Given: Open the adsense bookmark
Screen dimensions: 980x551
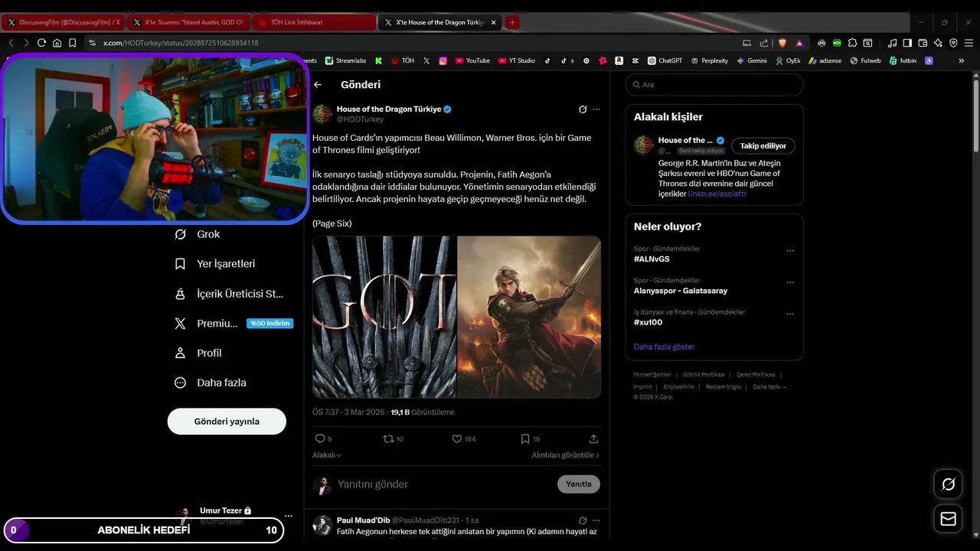Looking at the screenshot, I should click(x=825, y=60).
